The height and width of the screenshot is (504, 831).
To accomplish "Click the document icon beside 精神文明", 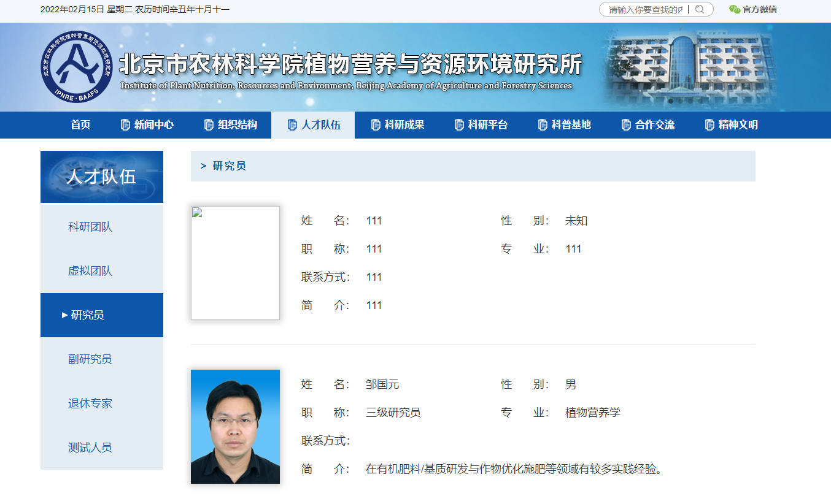I will click(x=710, y=125).
